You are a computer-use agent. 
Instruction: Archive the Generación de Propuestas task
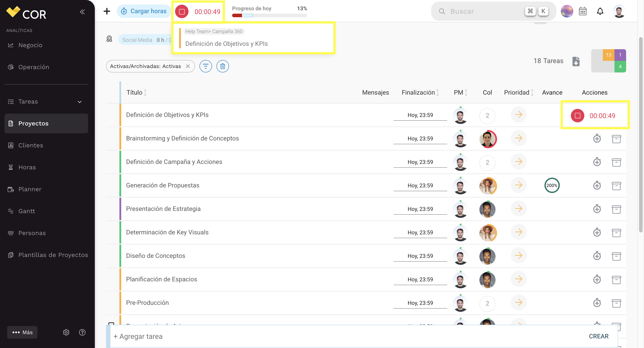616,185
